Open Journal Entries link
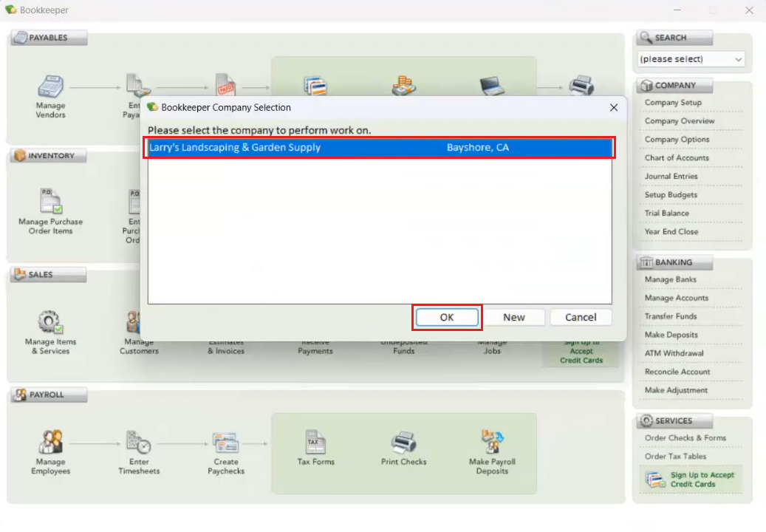The width and height of the screenshot is (766, 532). (671, 177)
